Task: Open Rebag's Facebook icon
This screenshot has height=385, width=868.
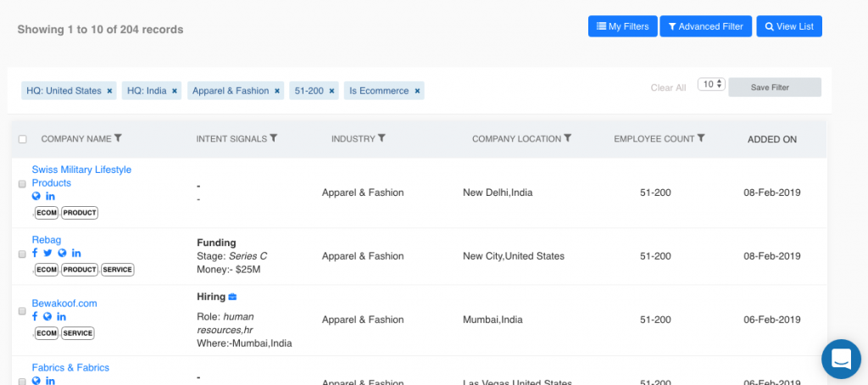Action: (35, 254)
